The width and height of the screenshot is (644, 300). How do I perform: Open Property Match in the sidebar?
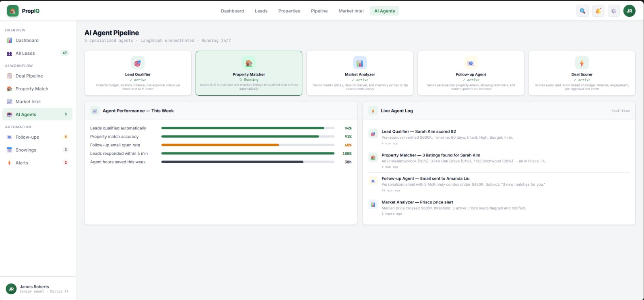coord(37,88)
